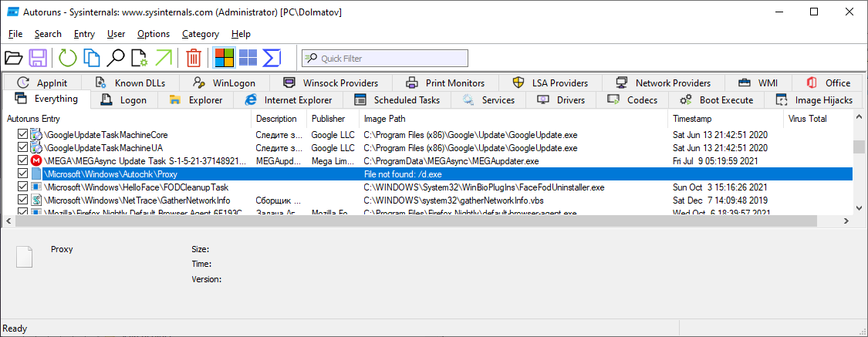868x337 pixels.
Task: Switch to the Office tab
Action: (x=828, y=83)
